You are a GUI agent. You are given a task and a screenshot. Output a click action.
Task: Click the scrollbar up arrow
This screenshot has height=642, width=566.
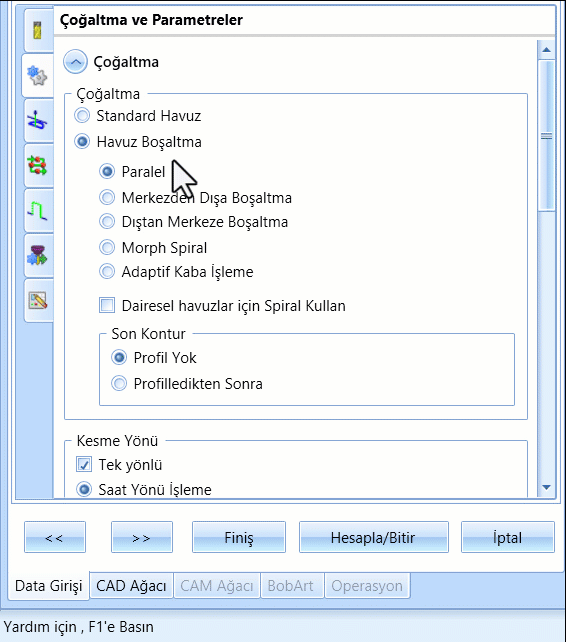tap(546, 50)
